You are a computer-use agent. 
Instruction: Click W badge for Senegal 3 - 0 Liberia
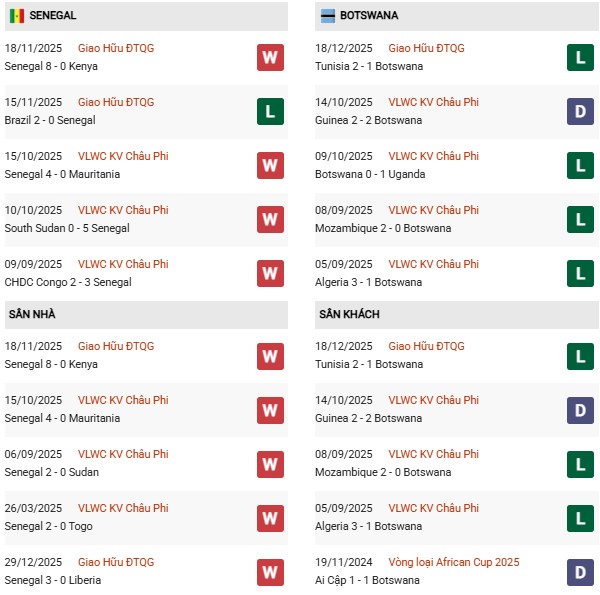pyautogui.click(x=270, y=571)
